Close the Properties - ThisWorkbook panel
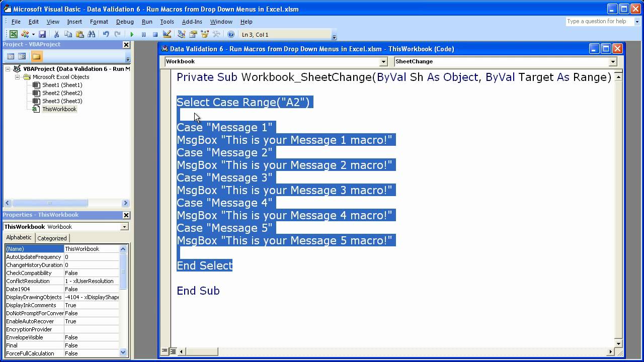The height and width of the screenshot is (362, 644). pos(126,215)
